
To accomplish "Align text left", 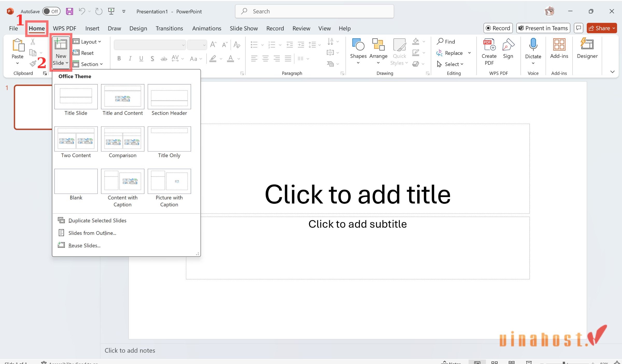I will point(254,59).
